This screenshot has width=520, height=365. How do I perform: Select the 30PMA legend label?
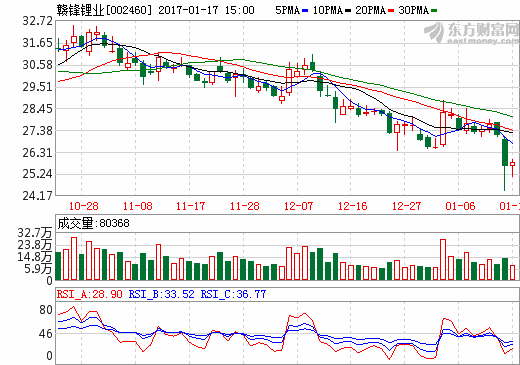click(414, 11)
